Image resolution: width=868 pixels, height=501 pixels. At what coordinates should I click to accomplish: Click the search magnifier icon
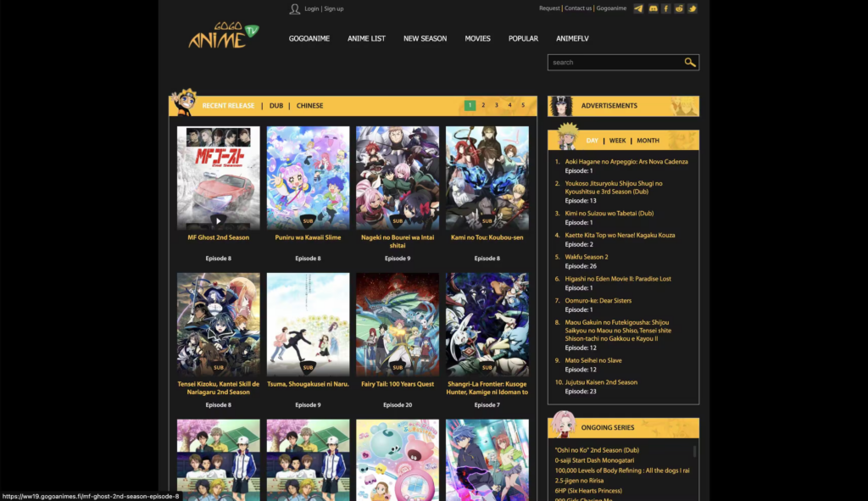pos(690,63)
